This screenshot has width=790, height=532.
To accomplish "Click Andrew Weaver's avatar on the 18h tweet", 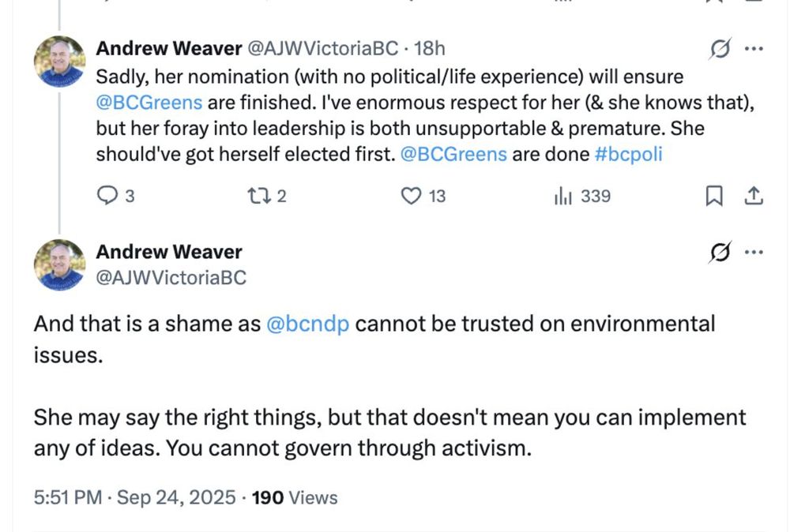I will [59, 61].
